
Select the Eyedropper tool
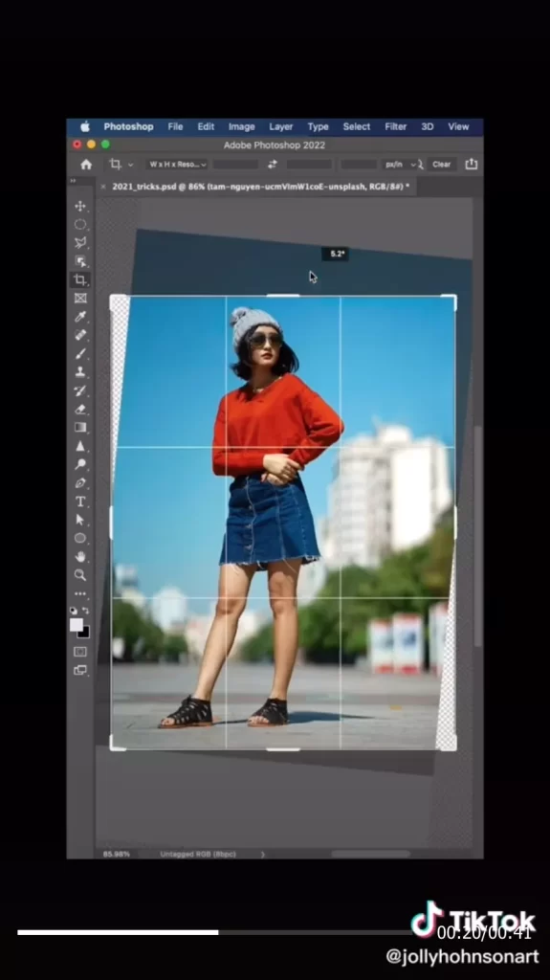pos(80,317)
